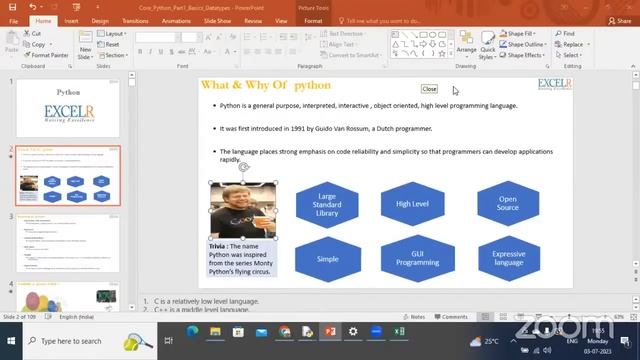Save the presentation with the floppy disk icon
Screen dimensions: 640x360
12,7
